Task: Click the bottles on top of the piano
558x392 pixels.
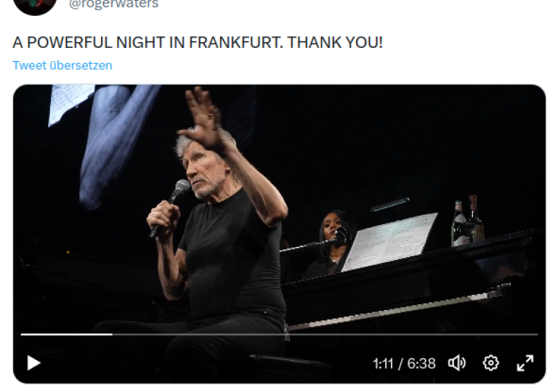Action: pos(467,221)
